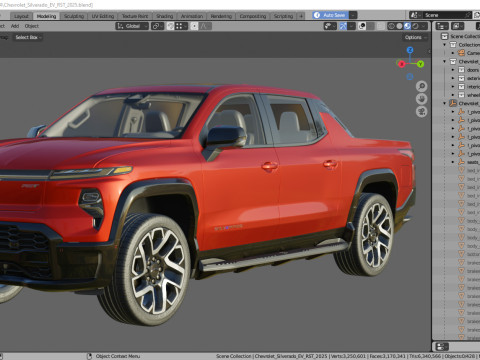The width and height of the screenshot is (480, 360).
Task: Open the gizmo settings dropdown arrow
Action: coord(351,26)
